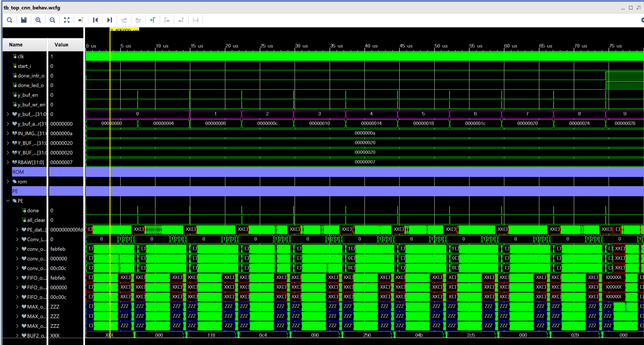Expand the RBAW[31:0] bus
Screen dimensions: 644x345
(8, 162)
